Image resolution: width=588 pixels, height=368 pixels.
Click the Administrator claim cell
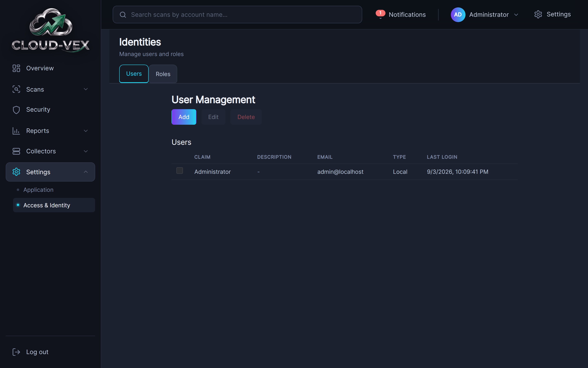(213, 172)
